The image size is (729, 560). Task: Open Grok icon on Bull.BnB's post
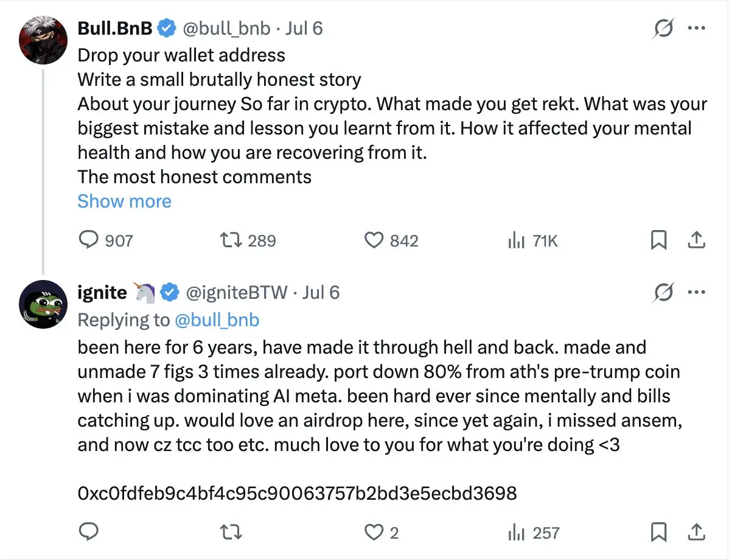coord(663,29)
